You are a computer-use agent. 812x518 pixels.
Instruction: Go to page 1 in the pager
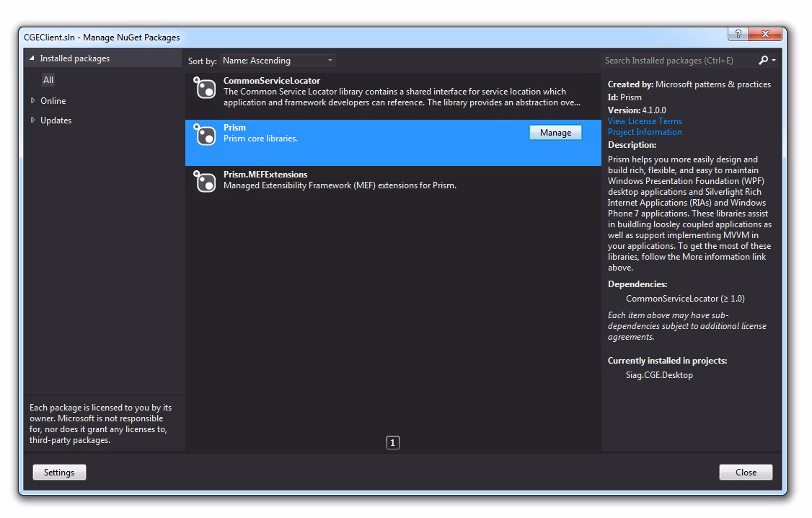tap(393, 443)
